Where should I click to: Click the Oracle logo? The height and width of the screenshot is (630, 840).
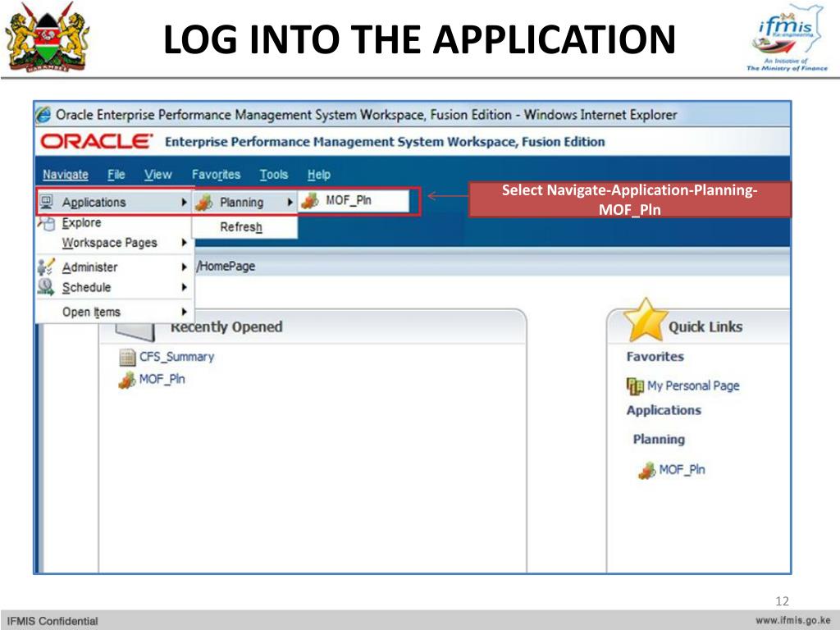pos(97,141)
